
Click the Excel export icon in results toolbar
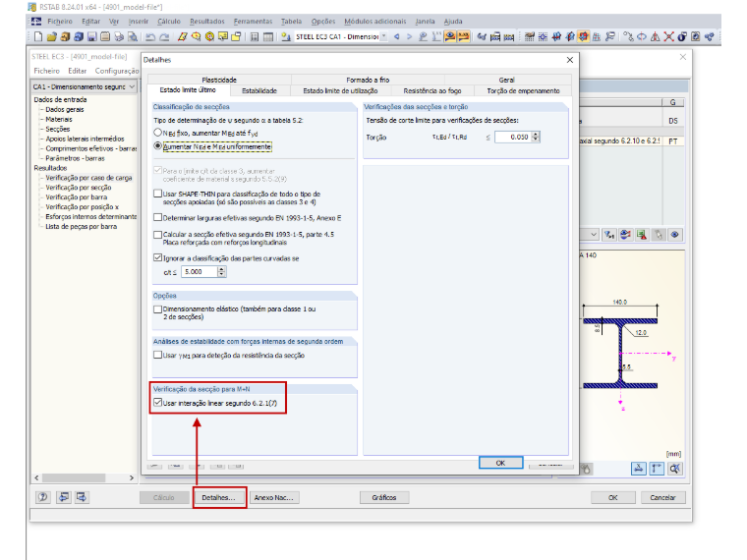(x=642, y=235)
